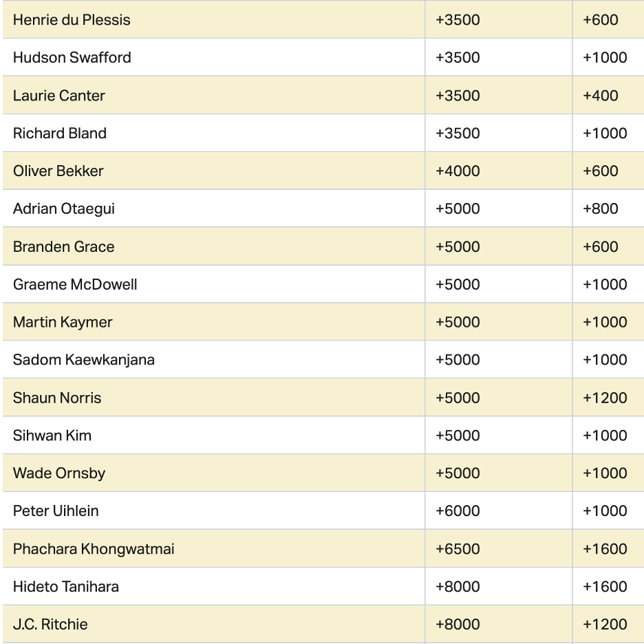Click Laurie Canter's +400 odds

[x=600, y=96]
